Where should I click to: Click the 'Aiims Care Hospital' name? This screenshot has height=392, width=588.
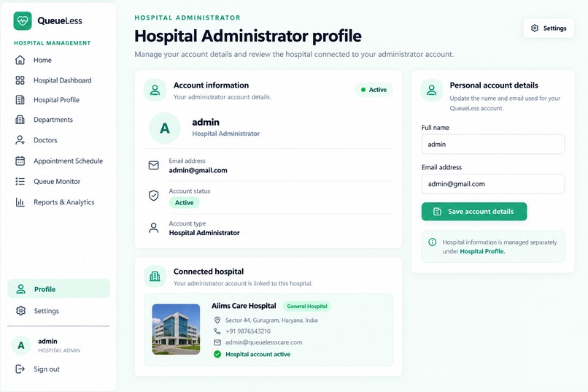pyautogui.click(x=244, y=306)
